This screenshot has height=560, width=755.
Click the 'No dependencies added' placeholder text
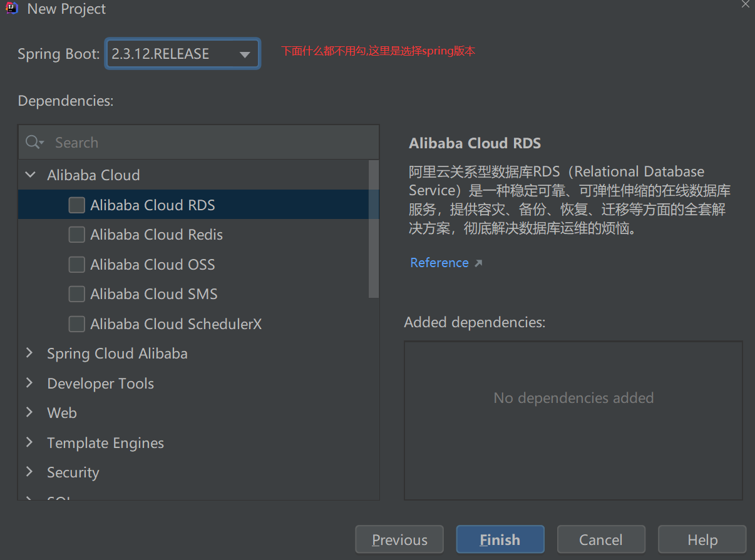tap(573, 398)
